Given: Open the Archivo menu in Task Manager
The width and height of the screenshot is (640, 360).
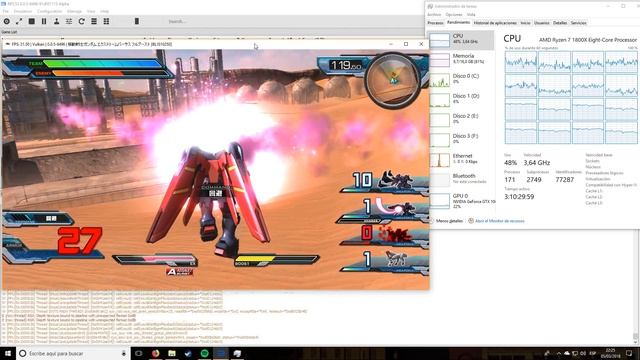Looking at the screenshot, I should (x=434, y=15).
